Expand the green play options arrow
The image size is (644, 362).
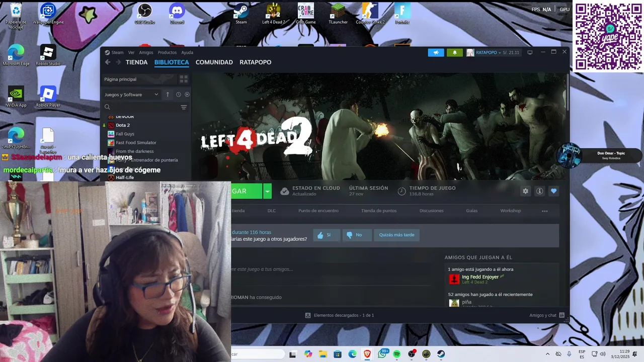268,191
